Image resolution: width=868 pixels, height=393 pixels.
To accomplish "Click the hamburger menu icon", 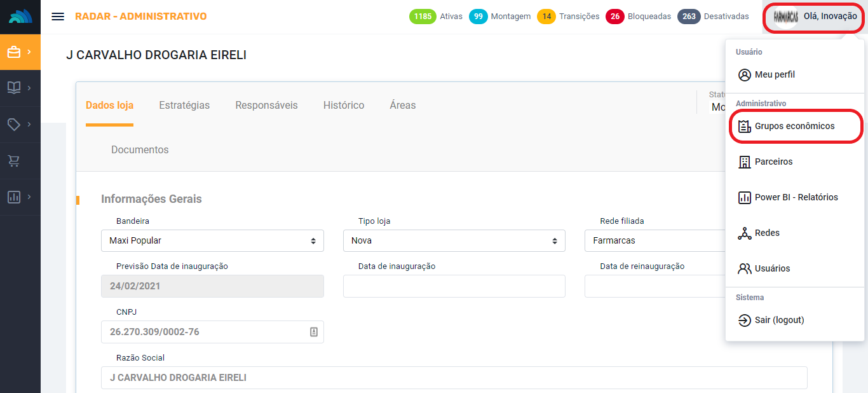I will coord(58,17).
